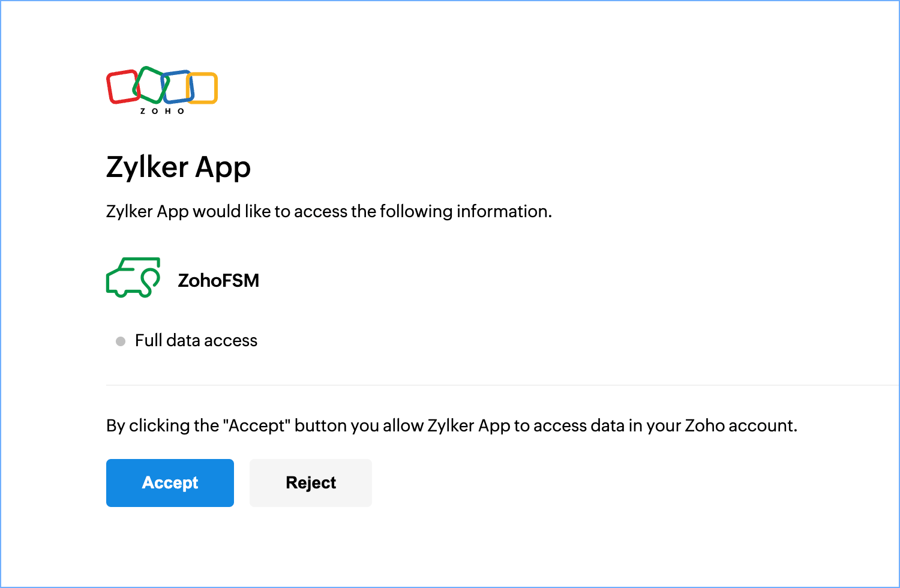Click the gray bullet beside Full data access
Image resolution: width=900 pixels, height=588 pixels.
click(x=121, y=341)
